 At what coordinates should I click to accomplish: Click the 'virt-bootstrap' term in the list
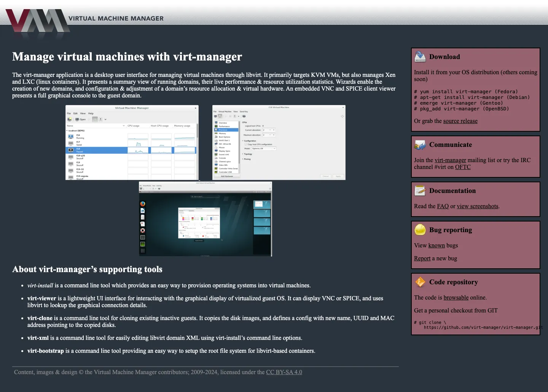pos(46,351)
